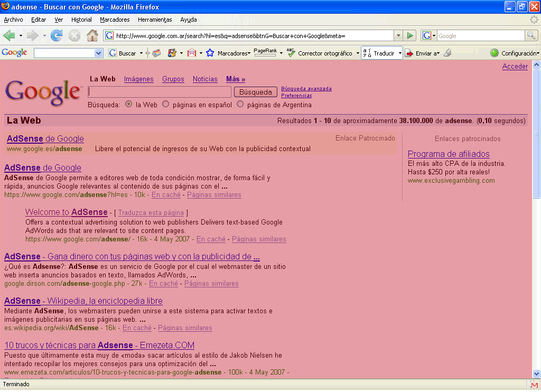The height and width of the screenshot is (392, 541).
Task: Click the Google toolbar news icon
Action: (156, 53)
